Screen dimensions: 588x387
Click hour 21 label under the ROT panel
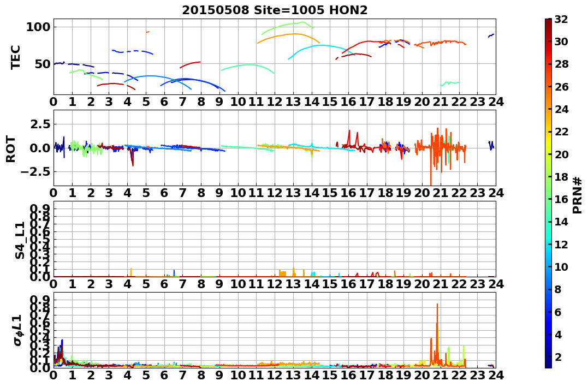pos(440,193)
